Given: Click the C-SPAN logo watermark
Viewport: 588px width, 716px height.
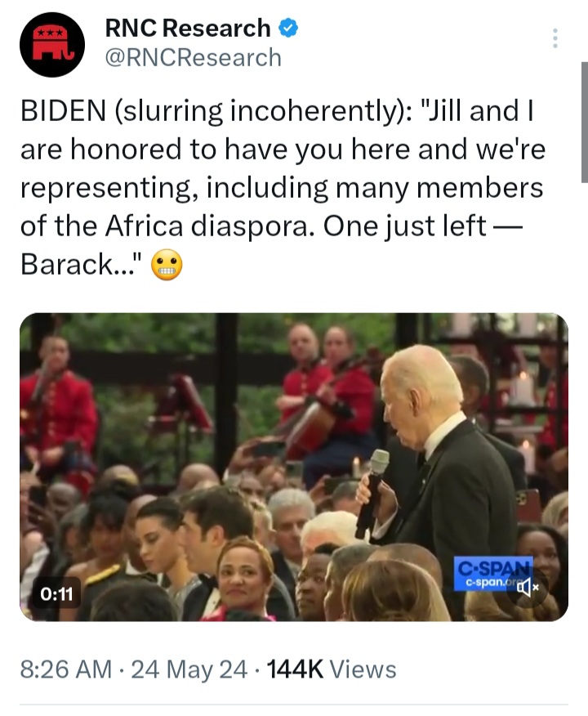Looking at the screenshot, I should pyautogui.click(x=492, y=574).
